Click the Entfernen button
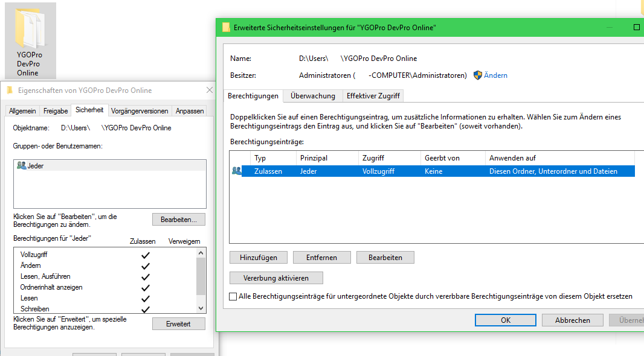Screen dimensions: 644x356 (x=321, y=258)
